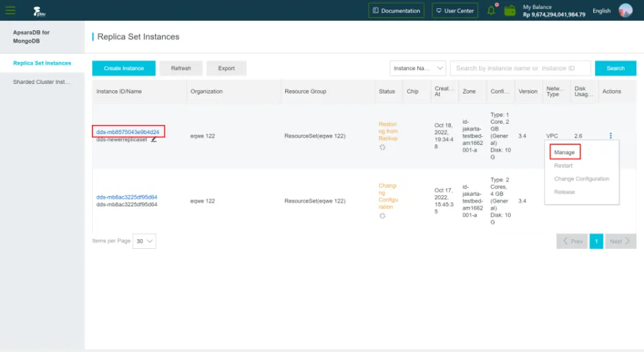Screen dimensions: 644x352
Task: Open the User Center
Action: pos(455,11)
